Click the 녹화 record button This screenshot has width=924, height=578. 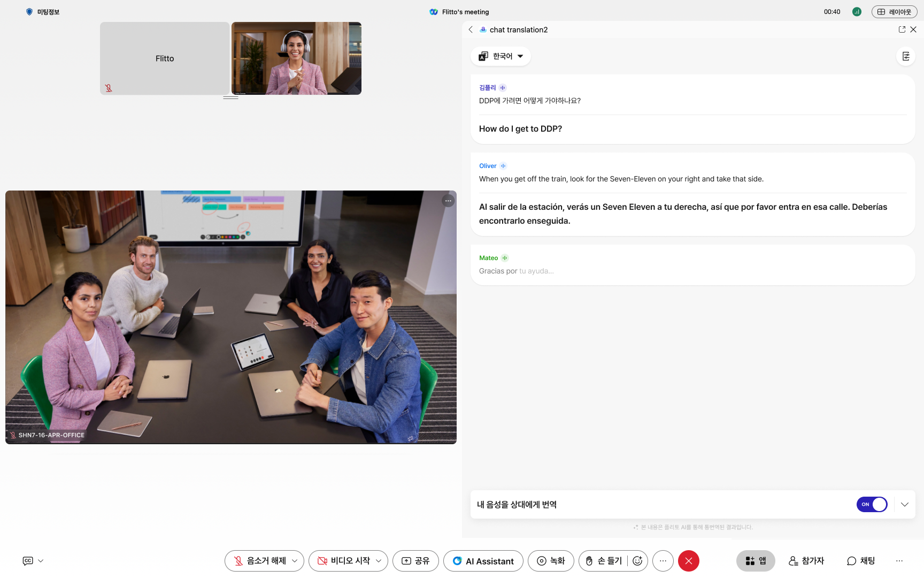click(x=550, y=561)
